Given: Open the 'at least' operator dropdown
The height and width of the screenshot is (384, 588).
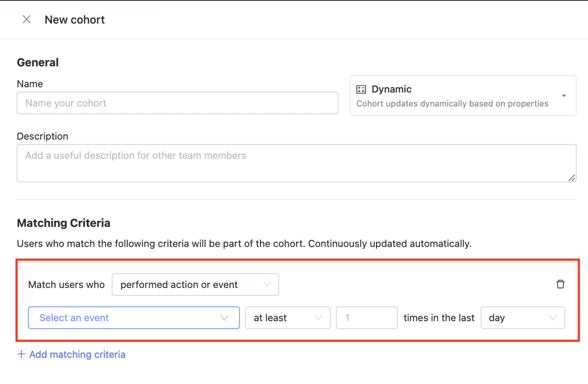Looking at the screenshot, I should [287, 318].
